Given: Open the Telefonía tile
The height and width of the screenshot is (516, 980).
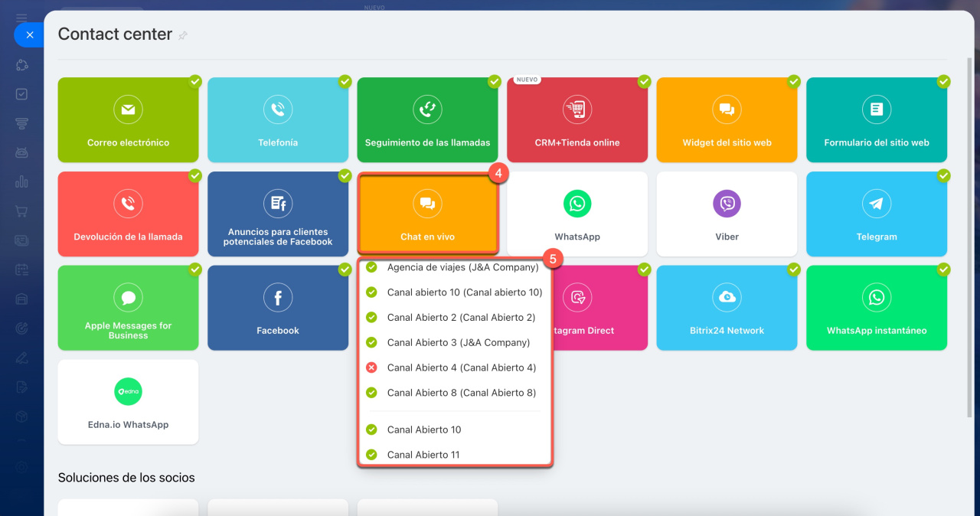Looking at the screenshot, I should tap(278, 119).
